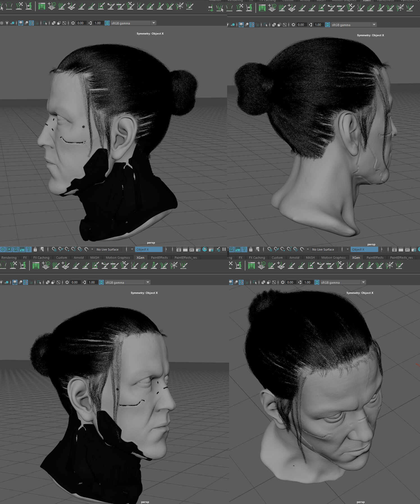Click question mark mask icon in bottom-left status line

[28, 249]
